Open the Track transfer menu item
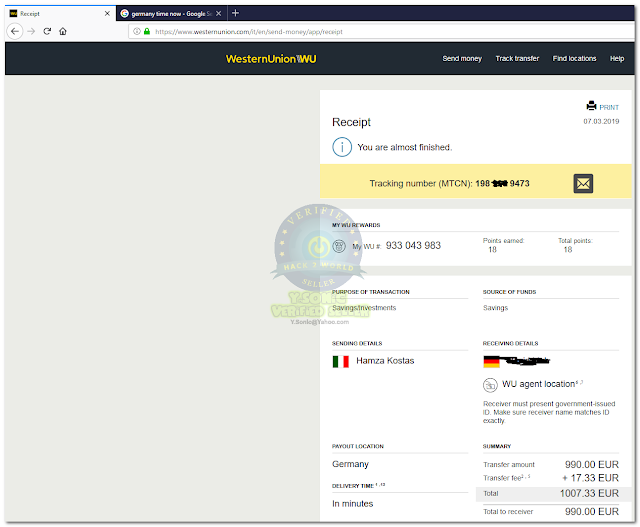 click(x=517, y=59)
